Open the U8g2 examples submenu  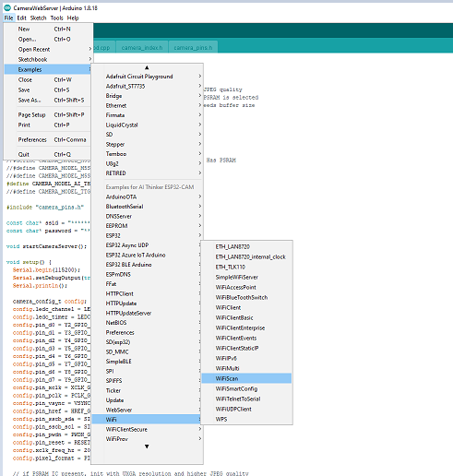click(148, 163)
